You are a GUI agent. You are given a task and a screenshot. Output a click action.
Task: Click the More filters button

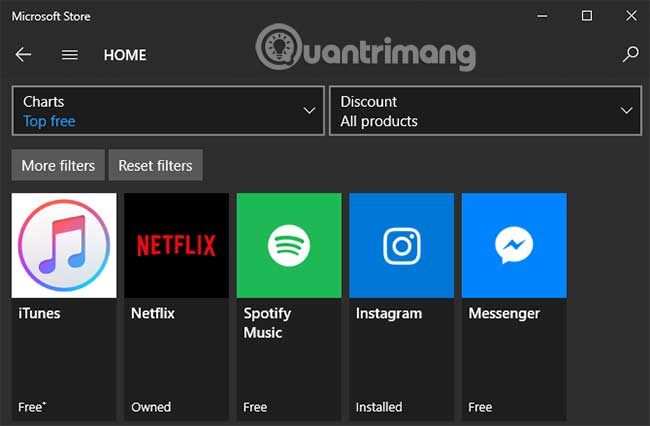pos(58,165)
